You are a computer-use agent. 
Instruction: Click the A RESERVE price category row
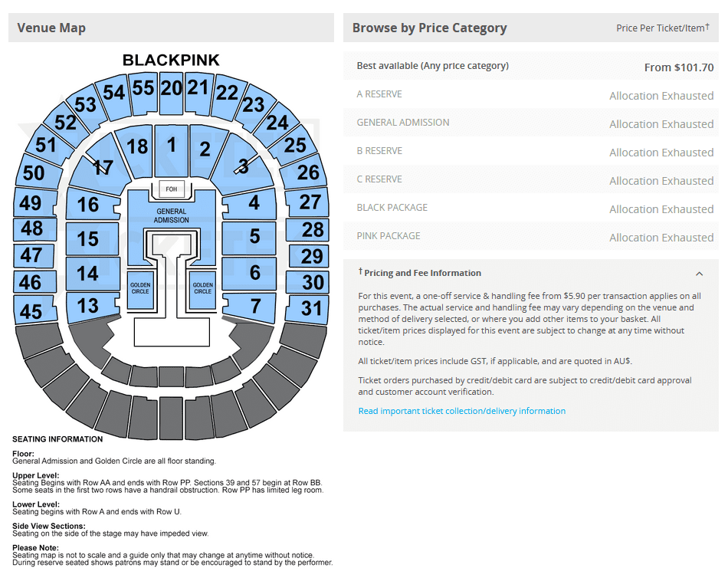click(x=531, y=94)
